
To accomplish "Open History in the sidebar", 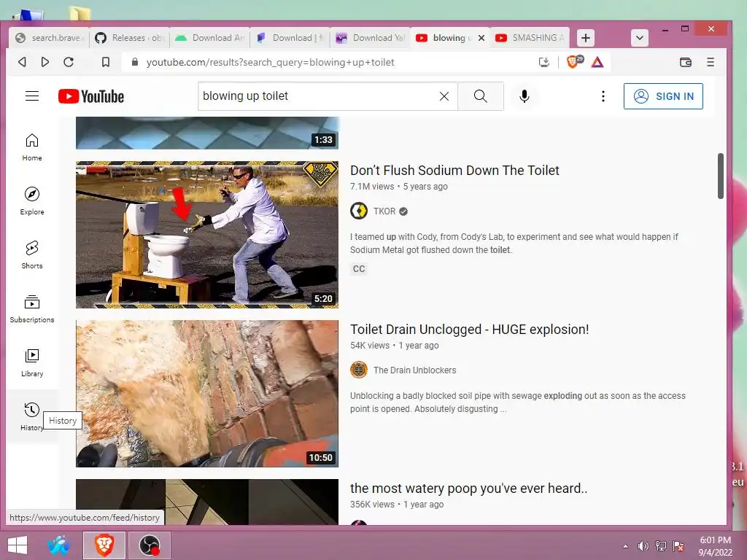I will [32, 416].
